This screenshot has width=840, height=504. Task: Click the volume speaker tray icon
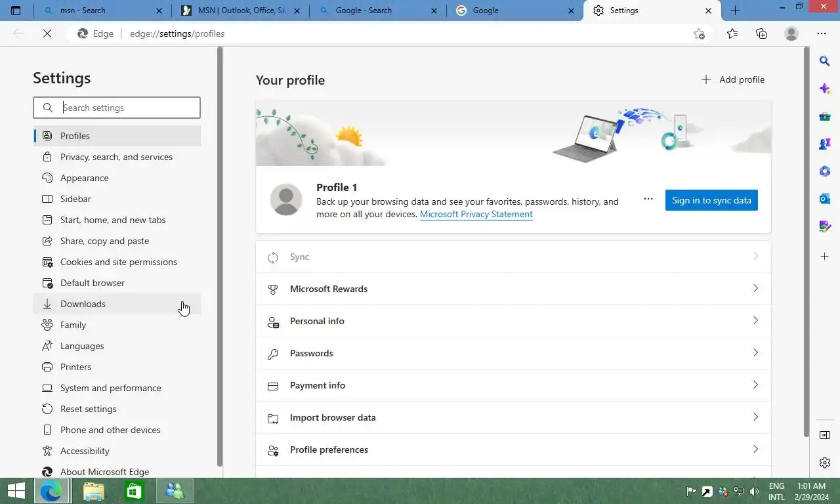pos(754,492)
